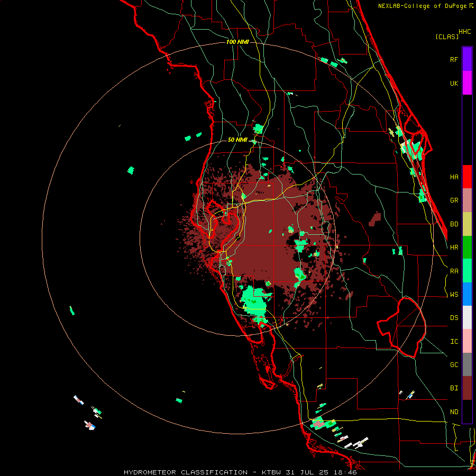Click the HA red legend swatch
Image resolution: width=476 pixels, height=476 pixels.
point(467,177)
